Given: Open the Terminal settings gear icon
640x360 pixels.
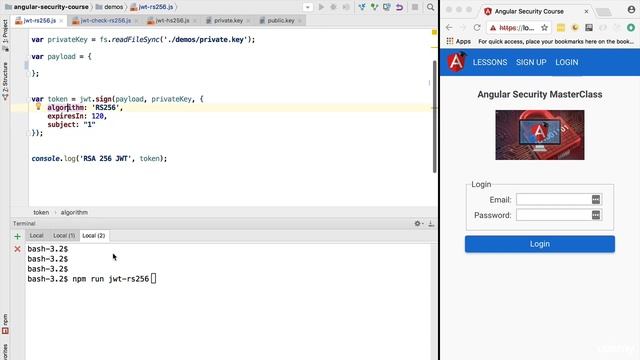Looking at the screenshot, I should [x=418, y=223].
